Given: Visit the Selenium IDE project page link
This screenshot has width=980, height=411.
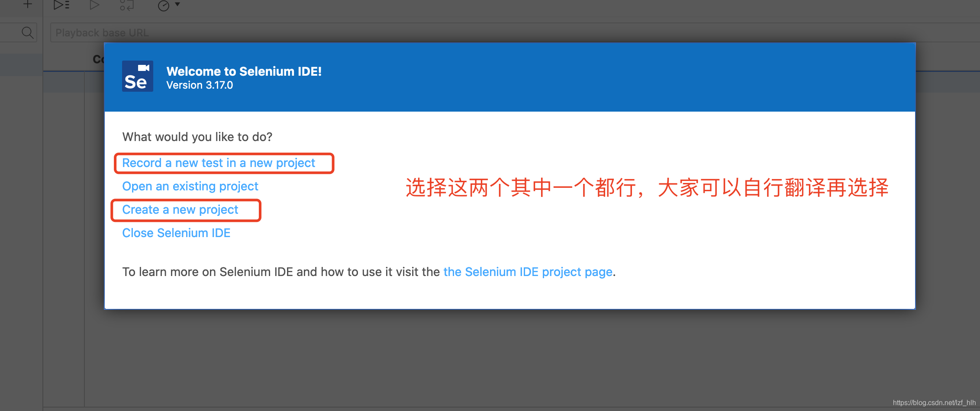Looking at the screenshot, I should (528, 272).
